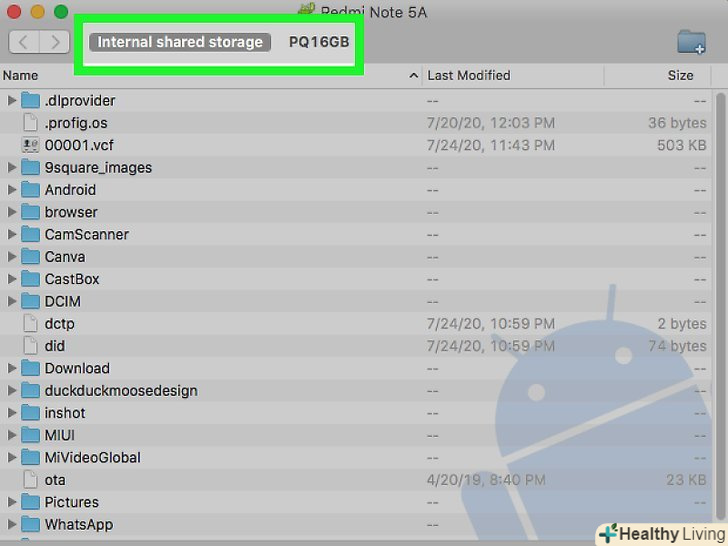Expand the Canva folder triangle

pyautogui.click(x=12, y=256)
